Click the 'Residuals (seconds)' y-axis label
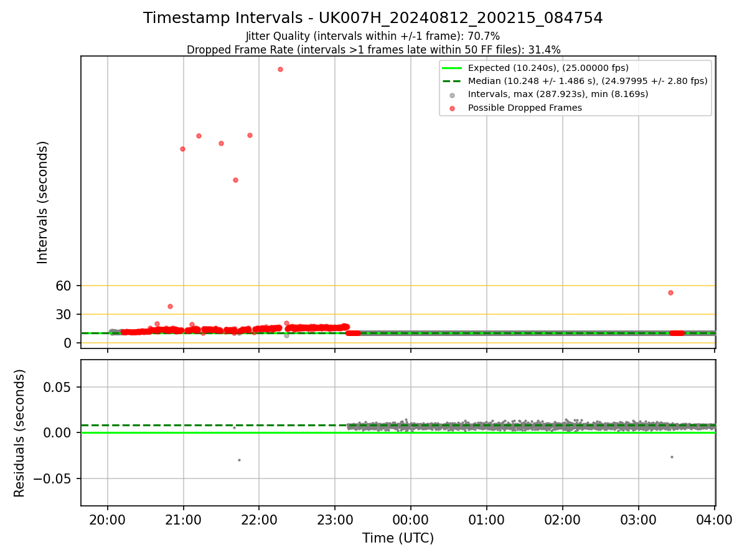This screenshot has height=560, width=747. point(20,433)
